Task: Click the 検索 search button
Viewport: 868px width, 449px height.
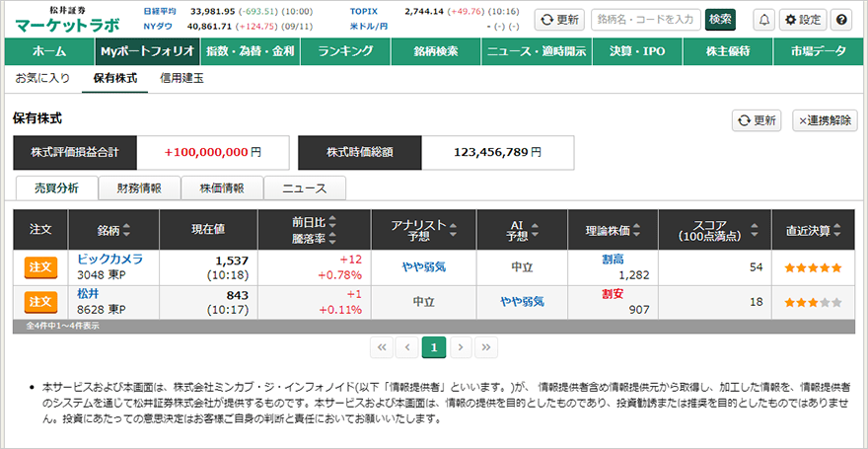Action: 720,20
